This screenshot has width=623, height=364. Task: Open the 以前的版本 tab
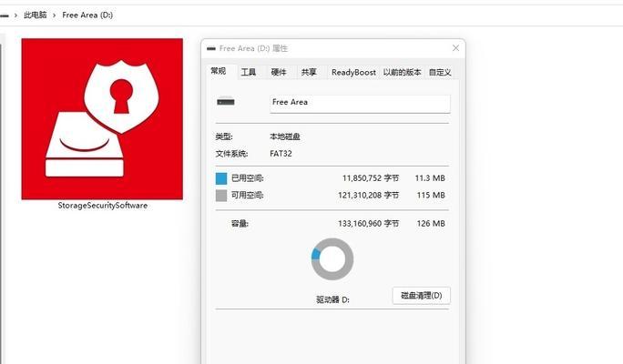click(402, 72)
